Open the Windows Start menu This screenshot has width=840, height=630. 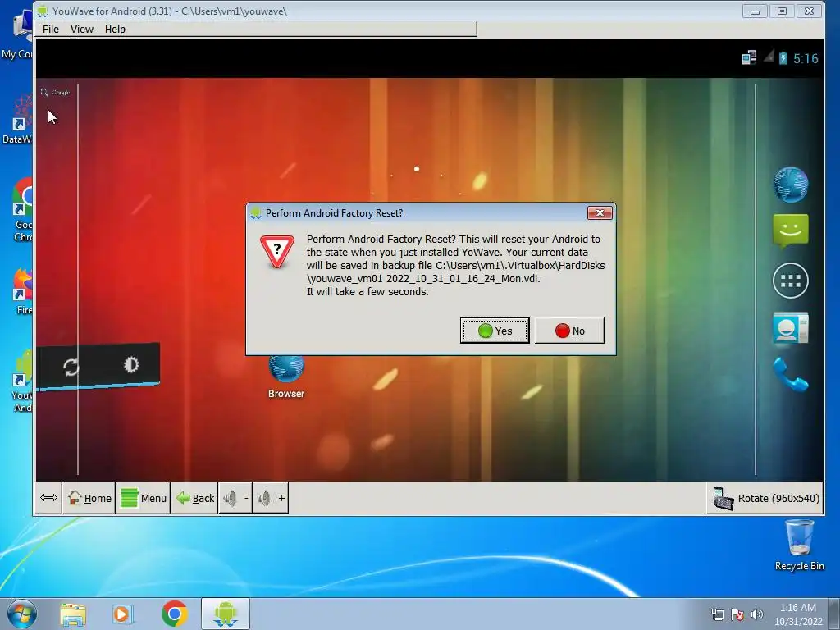22,614
